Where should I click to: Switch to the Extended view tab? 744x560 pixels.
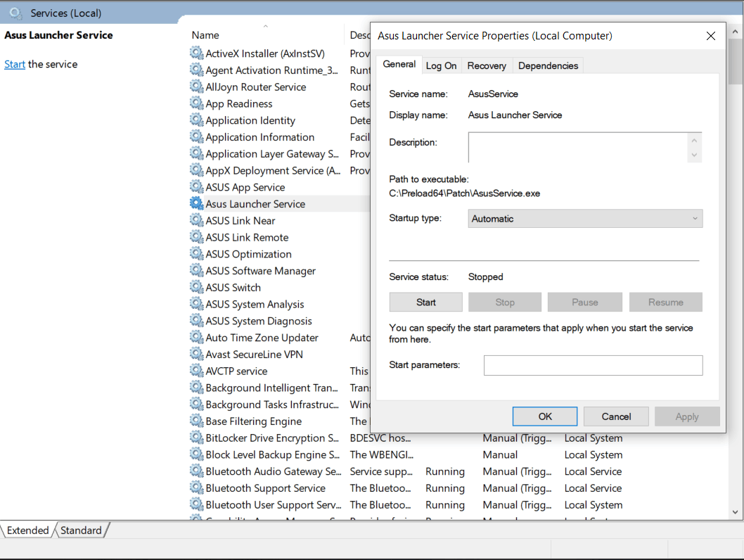tap(27, 530)
